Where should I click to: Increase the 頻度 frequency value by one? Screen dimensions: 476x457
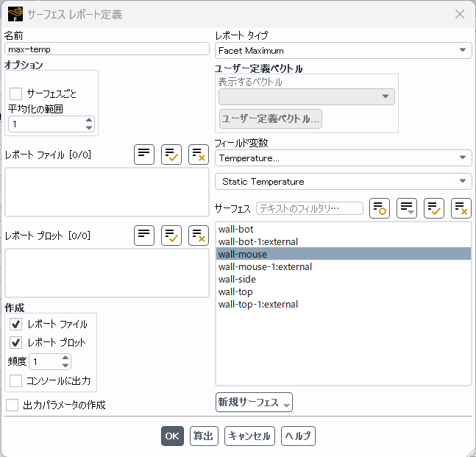point(66,358)
